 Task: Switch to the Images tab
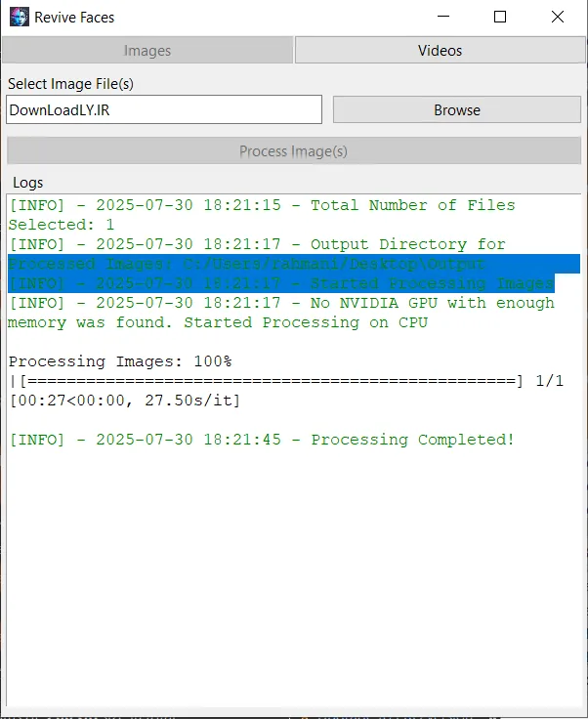tap(147, 50)
